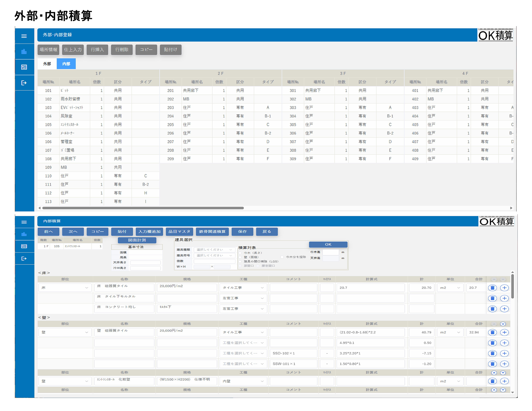Check the 巾木分を控除 checkbox
Viewport: 532px width, 411px height.
[282, 257]
